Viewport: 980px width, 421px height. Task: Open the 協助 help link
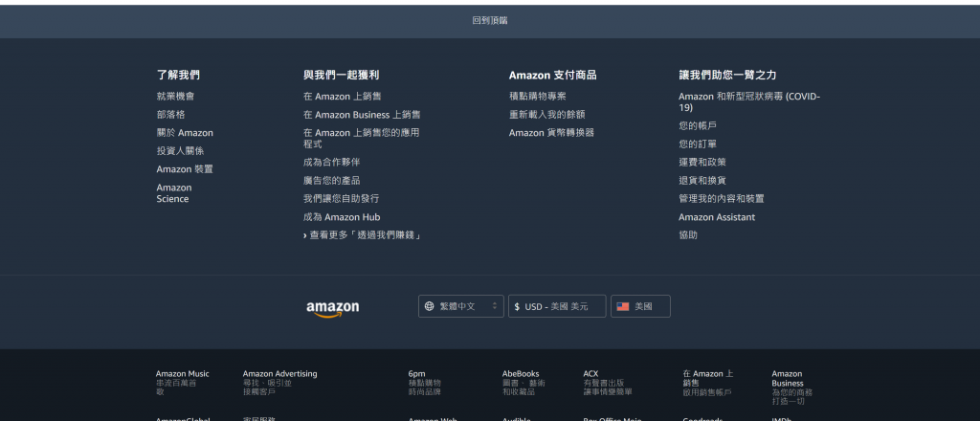[688, 234]
